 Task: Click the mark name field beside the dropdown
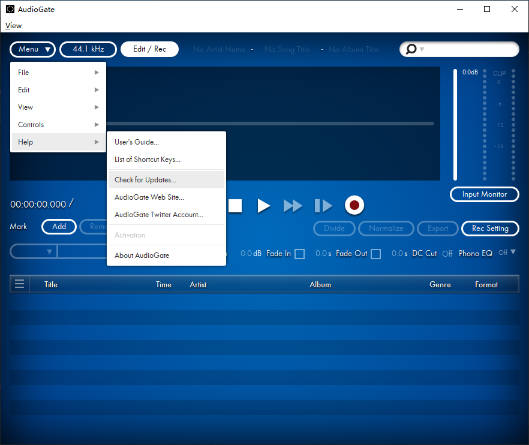(x=82, y=252)
